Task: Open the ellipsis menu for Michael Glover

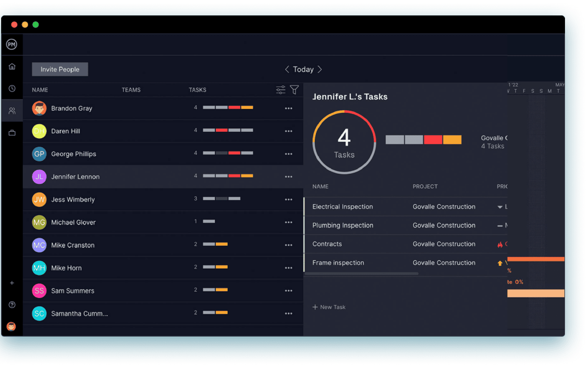Action: tap(289, 222)
